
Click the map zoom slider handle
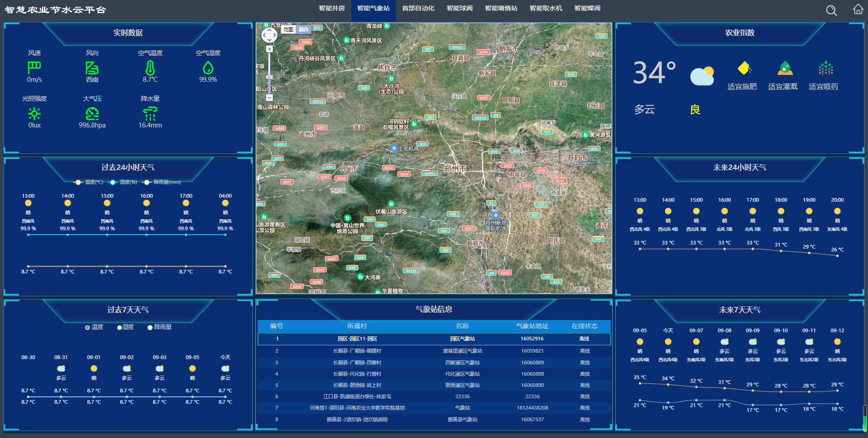click(269, 77)
